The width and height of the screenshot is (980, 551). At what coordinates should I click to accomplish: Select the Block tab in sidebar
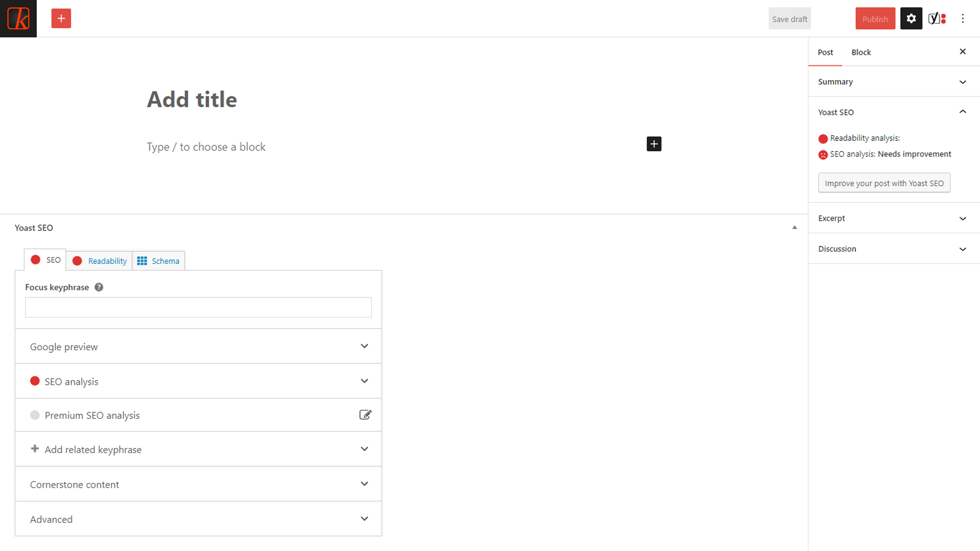(x=861, y=52)
